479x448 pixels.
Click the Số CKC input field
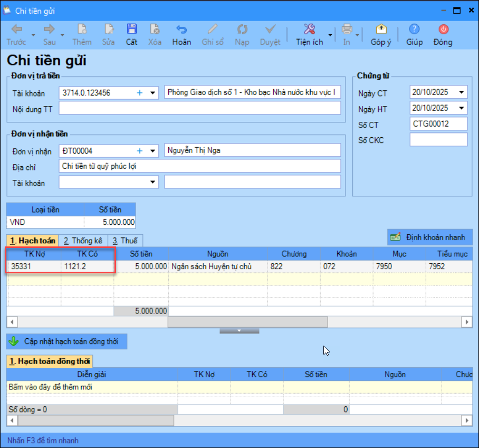click(x=438, y=139)
